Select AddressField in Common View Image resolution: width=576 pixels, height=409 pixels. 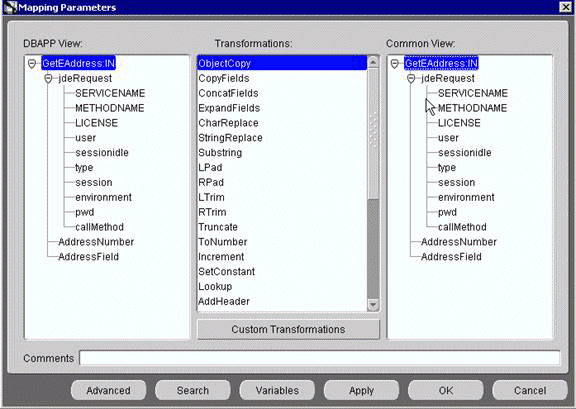point(451,257)
